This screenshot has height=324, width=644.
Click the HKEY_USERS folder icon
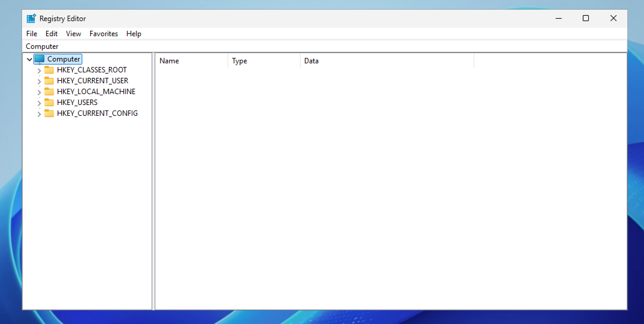[49, 102]
